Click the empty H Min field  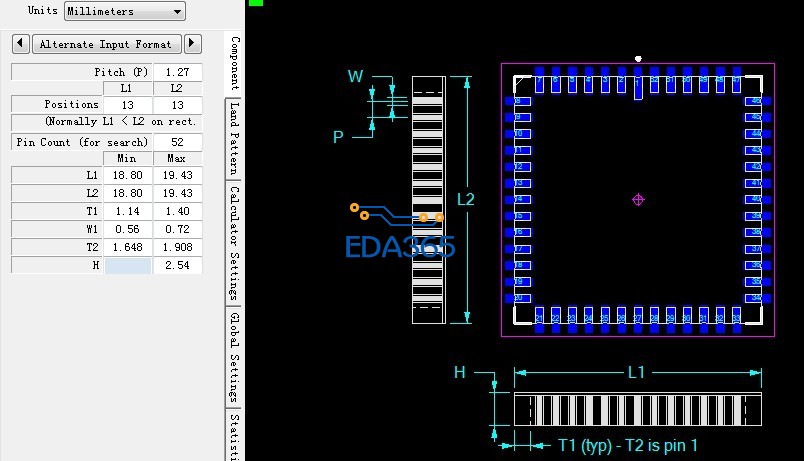[128, 265]
